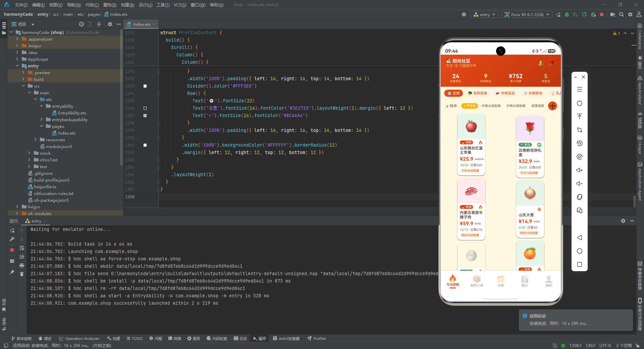Viewport: 644px width, 349px height.
Task: Click white color swatch at line 1301
Action: click(x=145, y=145)
